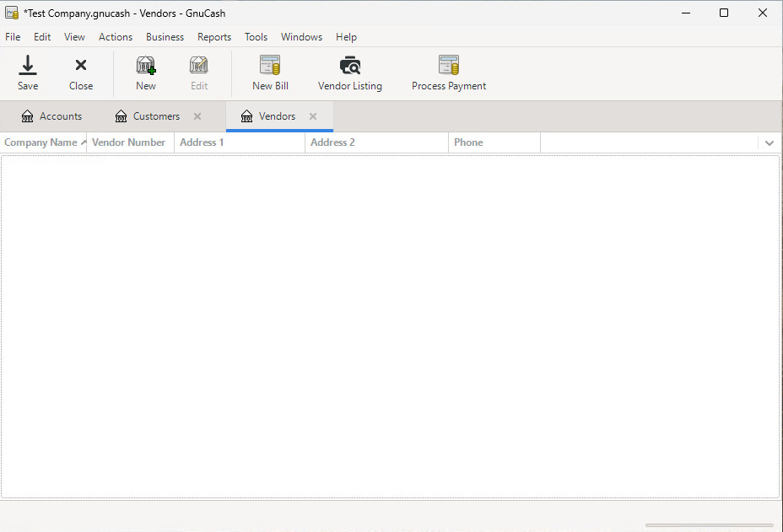Open the Help menu
783x532 pixels.
[x=346, y=37]
